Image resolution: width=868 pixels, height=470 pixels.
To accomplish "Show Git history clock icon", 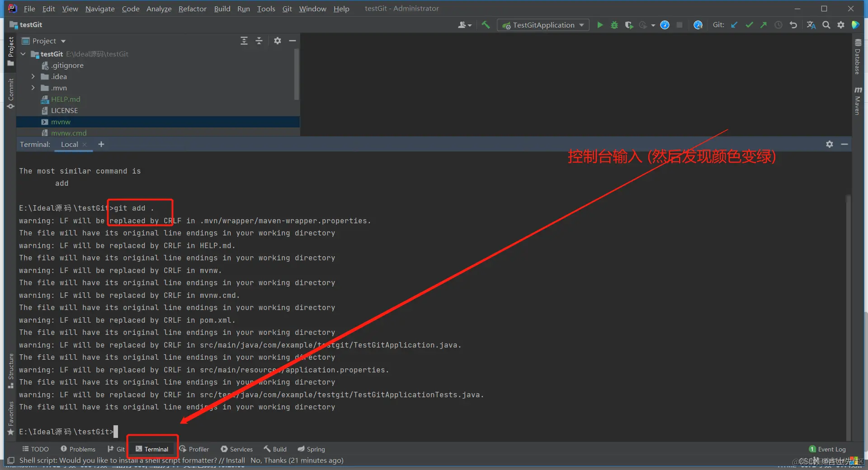I will [x=778, y=25].
